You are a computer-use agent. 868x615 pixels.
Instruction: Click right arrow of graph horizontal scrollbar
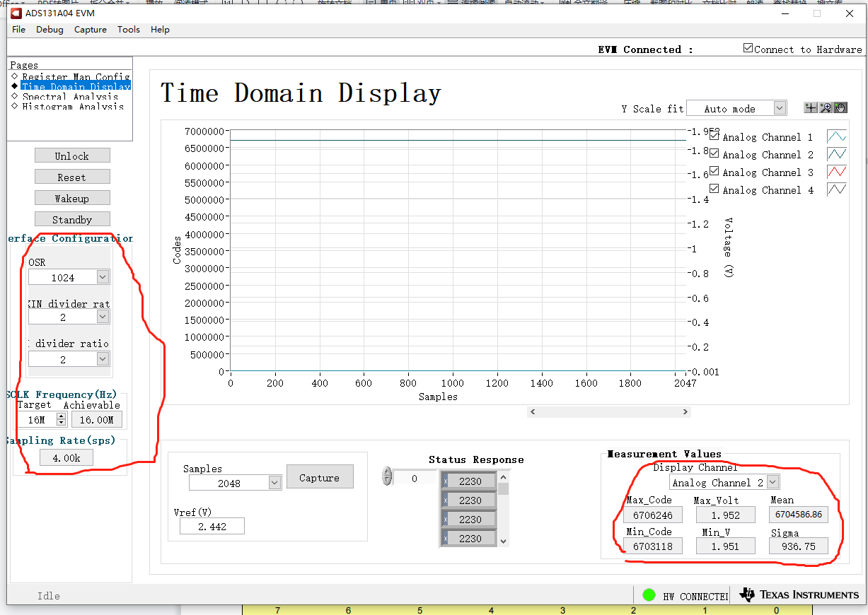pyautogui.click(x=684, y=411)
